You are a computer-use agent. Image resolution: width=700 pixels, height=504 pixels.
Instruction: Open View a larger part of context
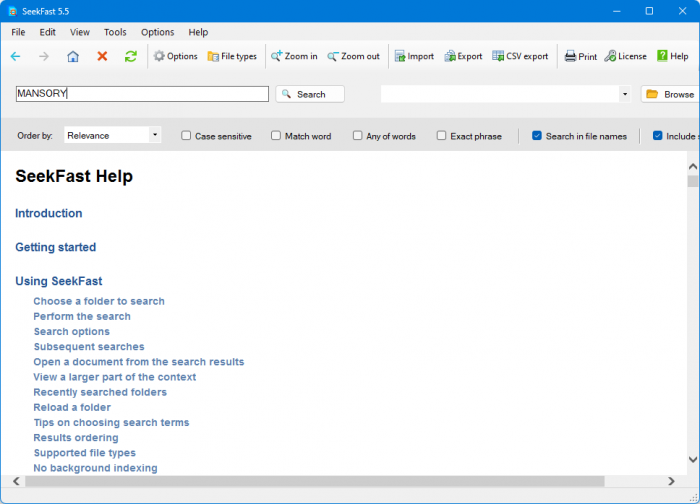(115, 377)
